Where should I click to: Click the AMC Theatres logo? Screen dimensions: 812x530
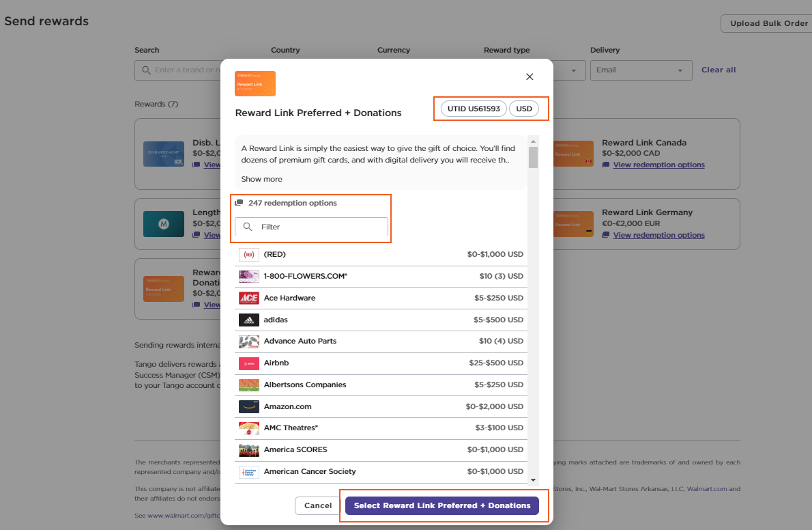248,428
